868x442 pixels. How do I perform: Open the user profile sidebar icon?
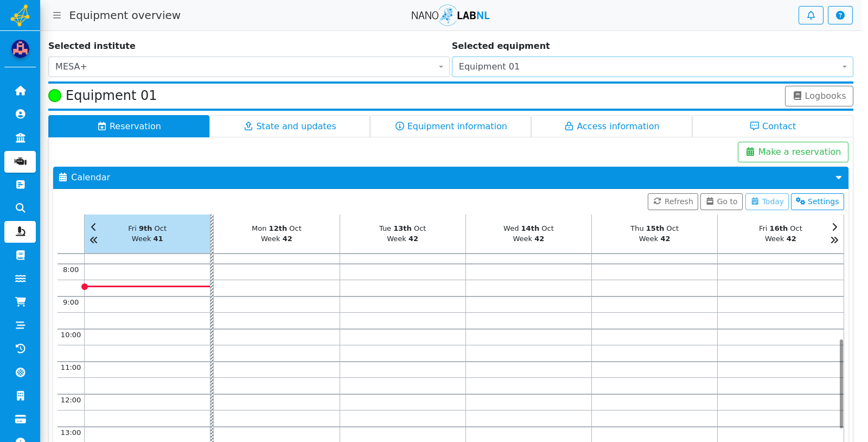pos(20,114)
